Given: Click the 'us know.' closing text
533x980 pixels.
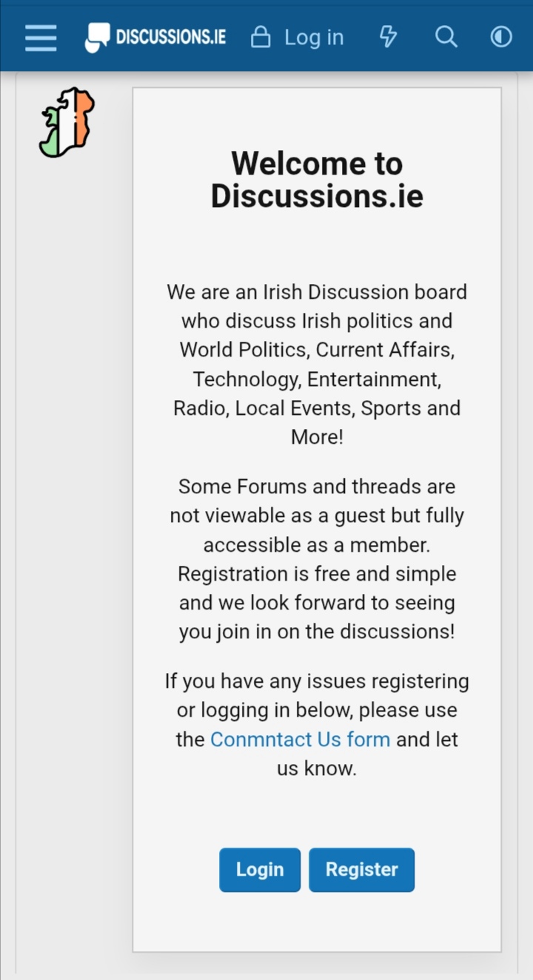Looking at the screenshot, I should coord(317,768).
